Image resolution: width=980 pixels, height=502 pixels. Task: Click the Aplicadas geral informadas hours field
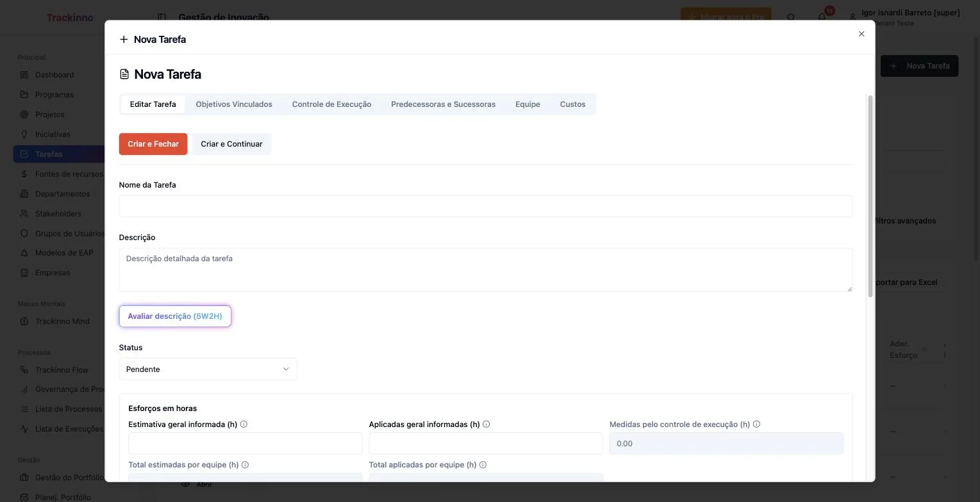click(486, 444)
